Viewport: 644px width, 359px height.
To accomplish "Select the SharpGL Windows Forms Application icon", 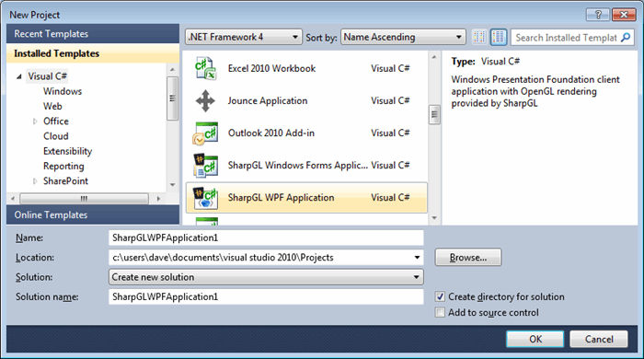I will [x=205, y=165].
